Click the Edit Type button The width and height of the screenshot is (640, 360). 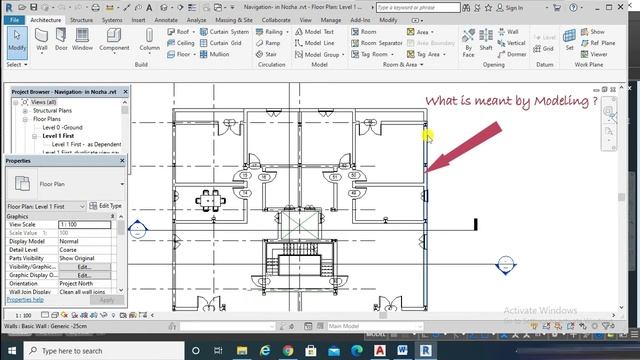(x=106, y=206)
